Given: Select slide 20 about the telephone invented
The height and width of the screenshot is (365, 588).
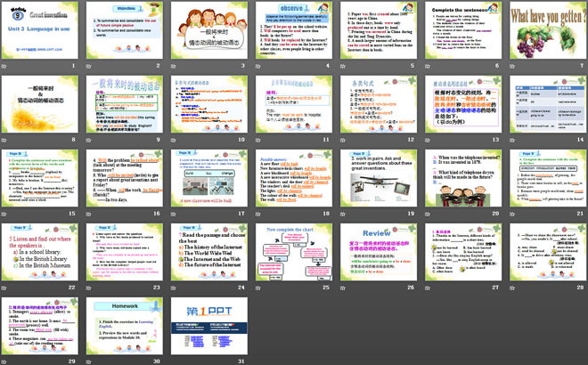Looking at the screenshot, I should click(x=463, y=178).
